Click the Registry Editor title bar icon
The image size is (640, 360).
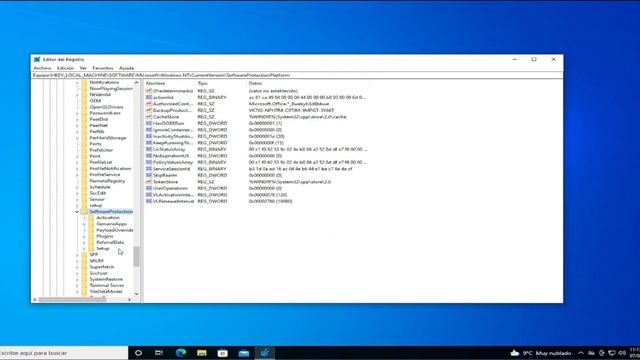click(x=37, y=60)
